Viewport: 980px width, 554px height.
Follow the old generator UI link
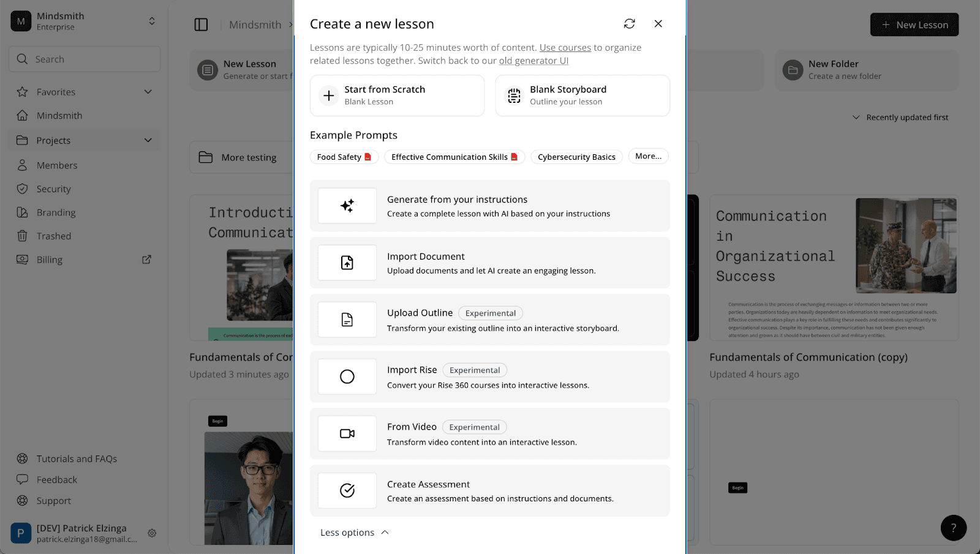point(533,61)
